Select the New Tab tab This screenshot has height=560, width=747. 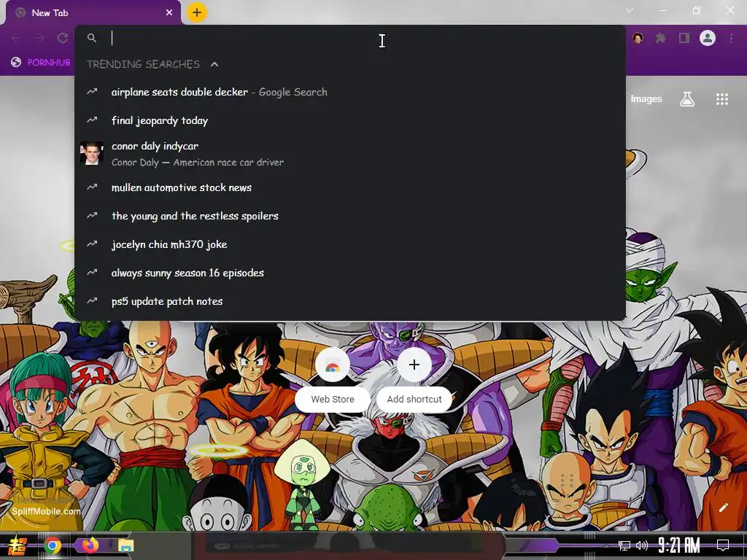93,13
